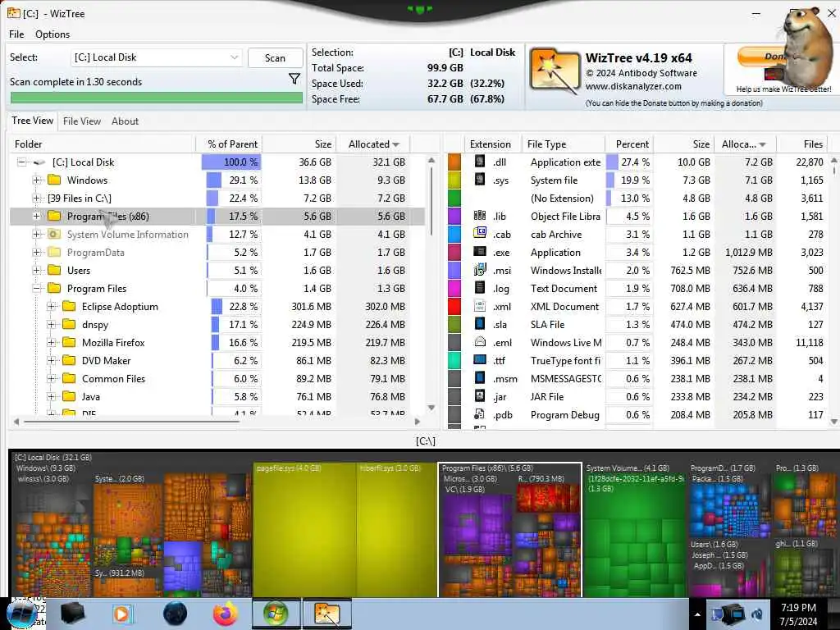
Task: Select the .log text document icon
Action: click(x=480, y=288)
